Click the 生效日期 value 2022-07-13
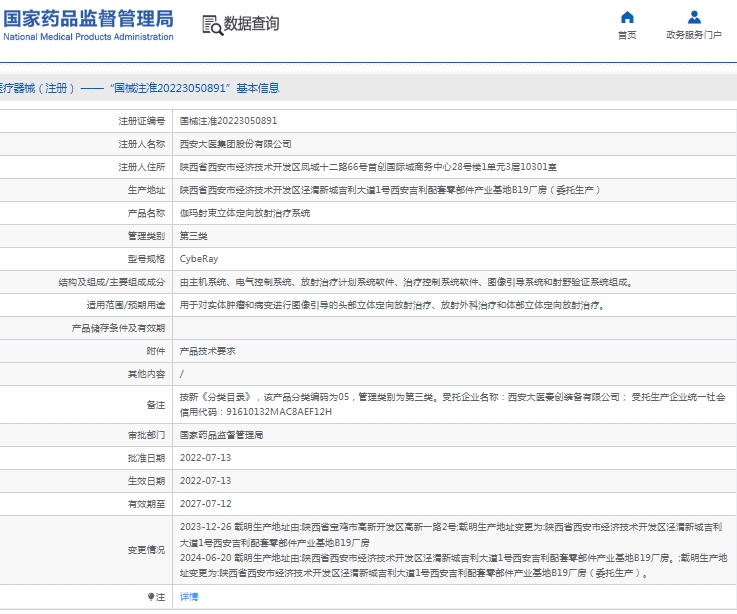 point(205,481)
